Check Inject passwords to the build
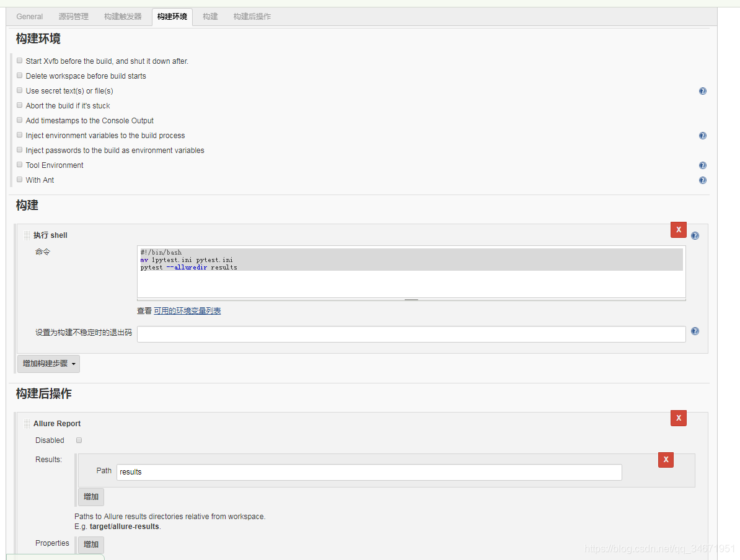 click(x=19, y=149)
